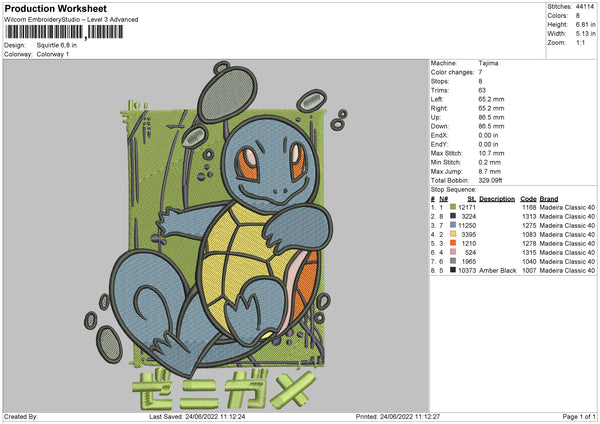Select stitch count '10373' in row 8
This screenshot has width=600, height=424.
[467, 271]
